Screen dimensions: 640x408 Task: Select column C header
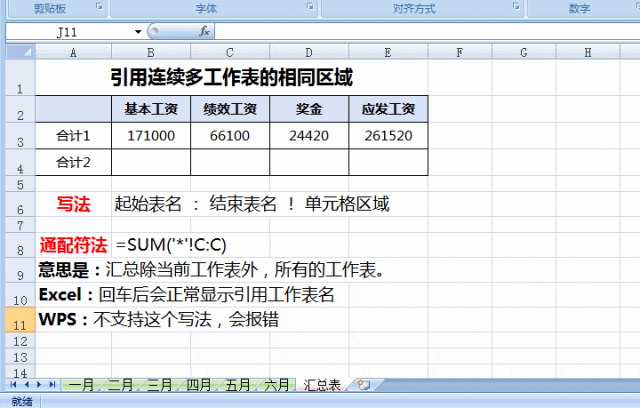tap(230, 53)
